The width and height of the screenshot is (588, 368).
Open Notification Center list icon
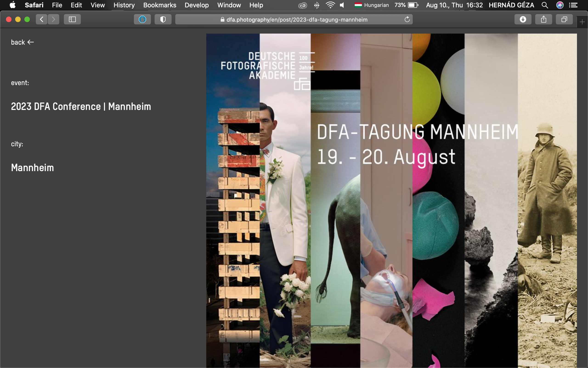pyautogui.click(x=574, y=5)
